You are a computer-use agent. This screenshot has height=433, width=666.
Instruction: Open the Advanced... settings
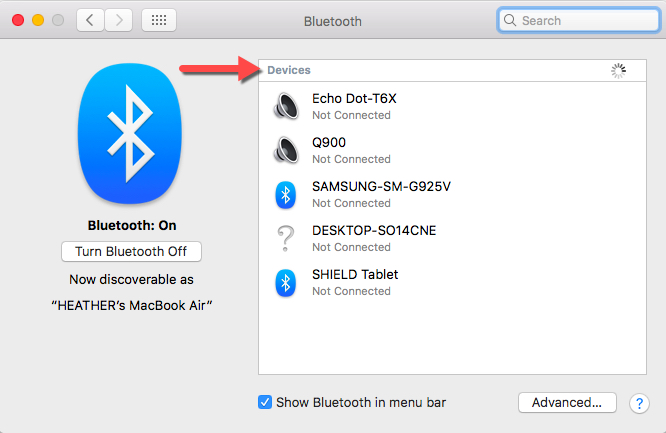pyautogui.click(x=567, y=402)
